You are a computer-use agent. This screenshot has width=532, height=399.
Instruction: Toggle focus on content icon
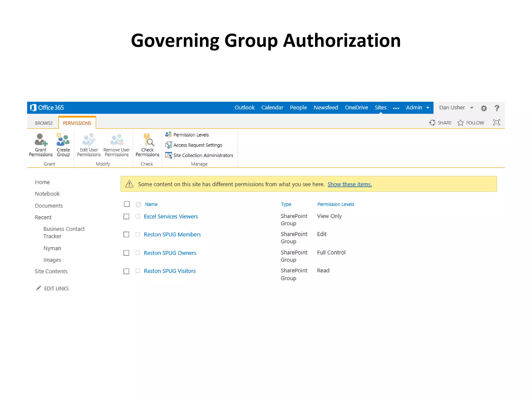click(496, 122)
